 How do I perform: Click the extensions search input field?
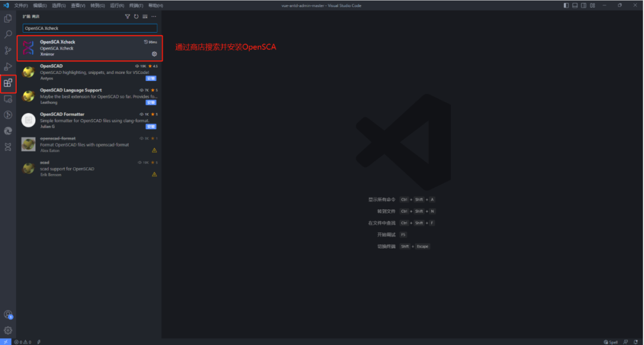[89, 28]
